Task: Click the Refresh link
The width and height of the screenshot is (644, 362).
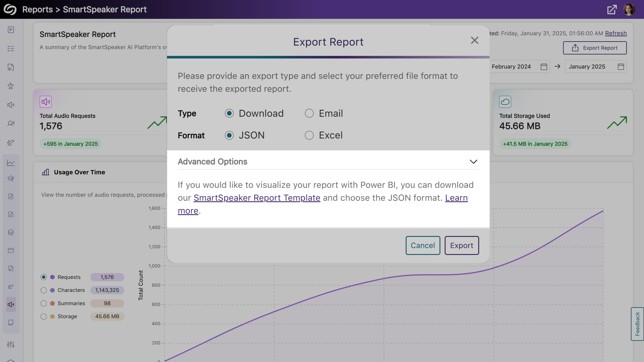Action: tap(615, 33)
